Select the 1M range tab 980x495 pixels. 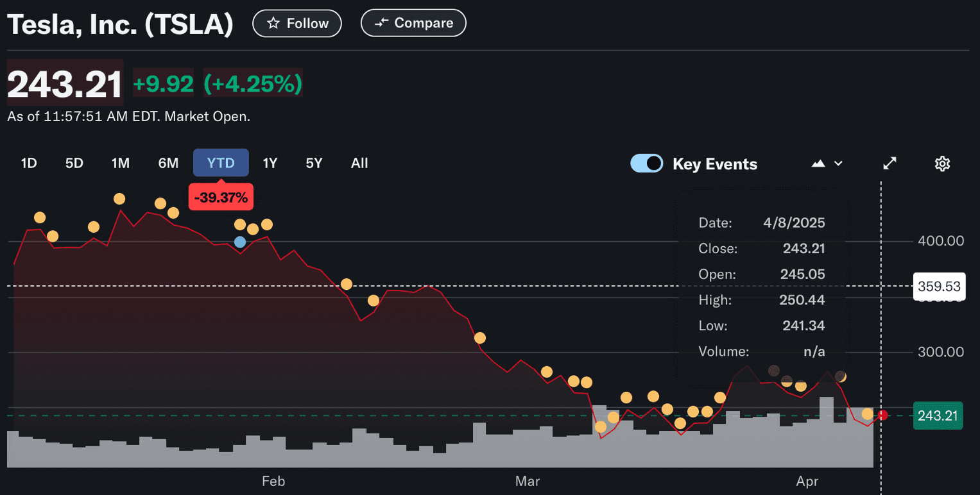(x=121, y=164)
